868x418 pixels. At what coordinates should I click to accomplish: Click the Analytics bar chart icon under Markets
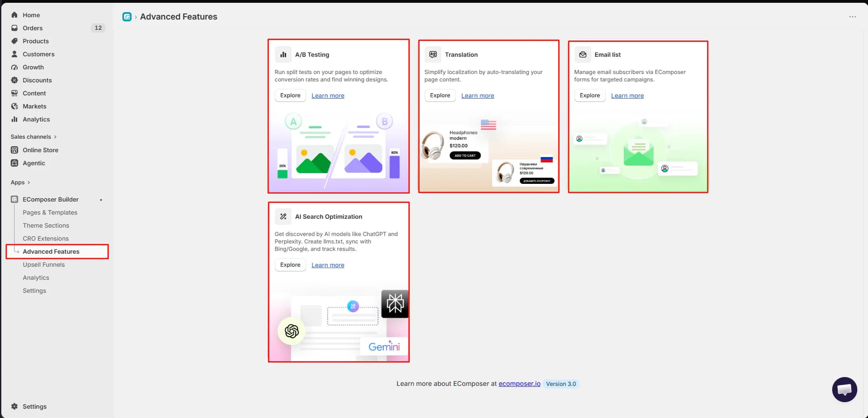pyautogui.click(x=14, y=119)
